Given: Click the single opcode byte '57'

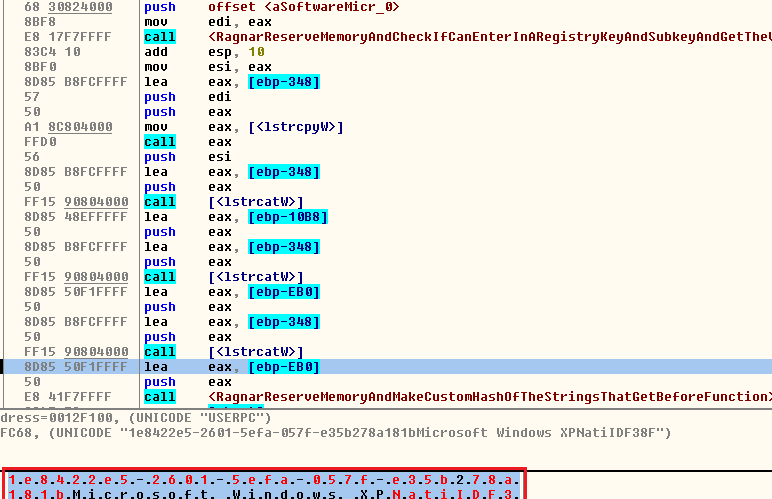Looking at the screenshot, I should (x=32, y=97).
